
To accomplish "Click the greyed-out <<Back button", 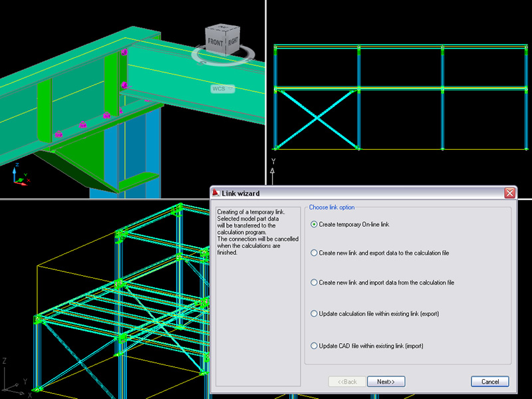I will click(x=347, y=382).
